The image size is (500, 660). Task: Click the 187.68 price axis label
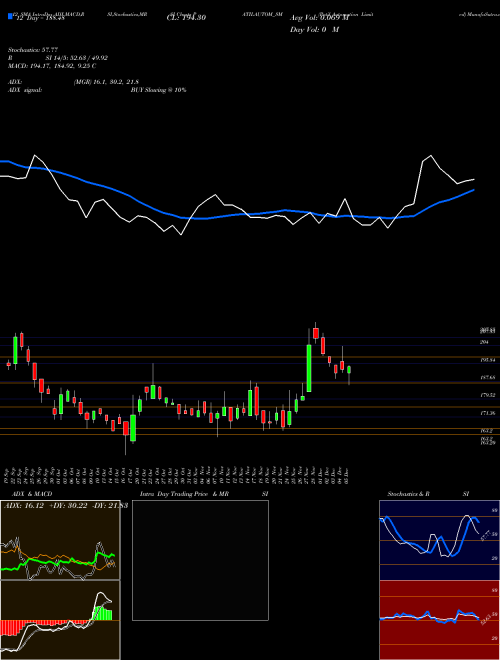[x=487, y=378]
